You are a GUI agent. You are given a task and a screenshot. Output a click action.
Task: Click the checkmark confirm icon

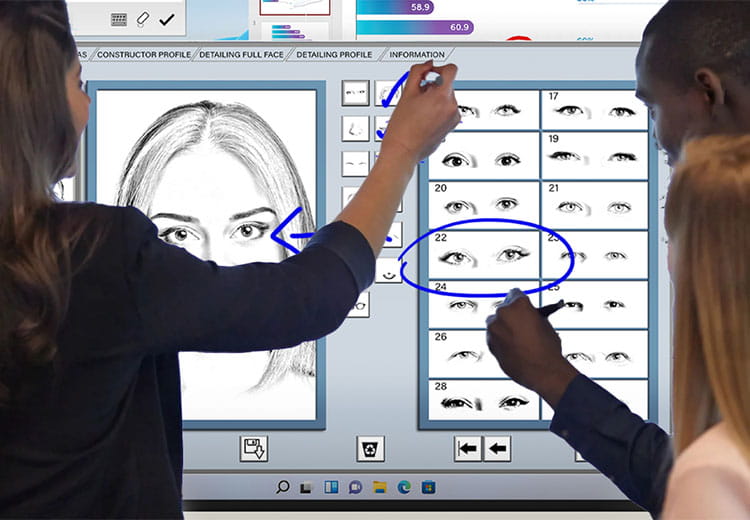[x=166, y=19]
